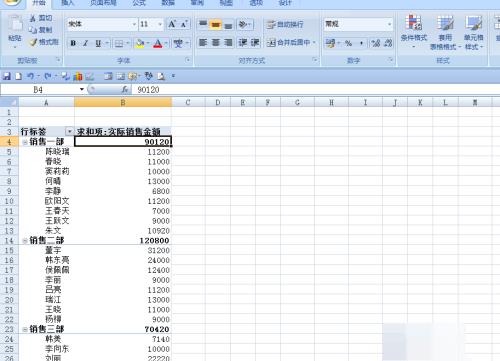500x361 pixels.
Task: Activate the 格式刷 format painter
Action: [x=44, y=42]
